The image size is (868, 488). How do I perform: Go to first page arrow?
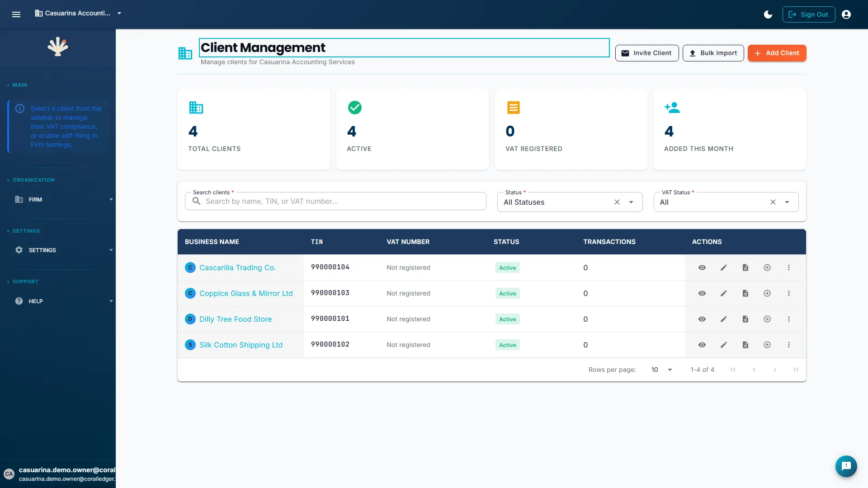click(x=733, y=370)
